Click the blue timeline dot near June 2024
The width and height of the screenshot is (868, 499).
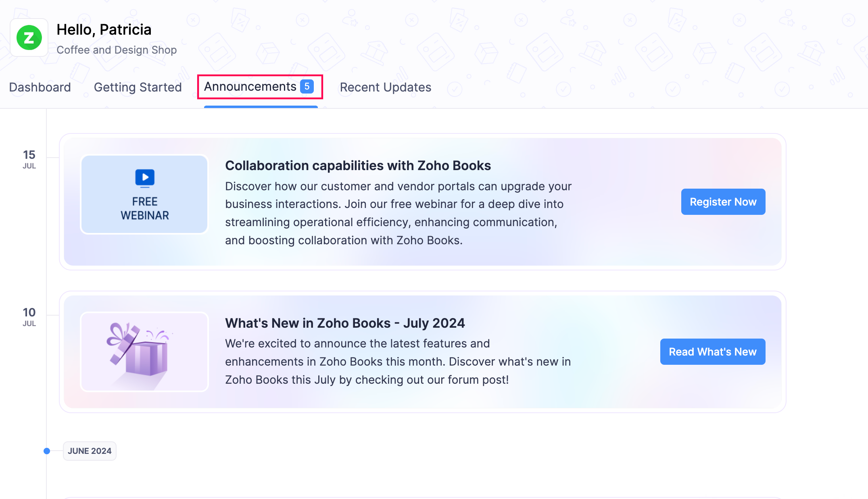47,451
